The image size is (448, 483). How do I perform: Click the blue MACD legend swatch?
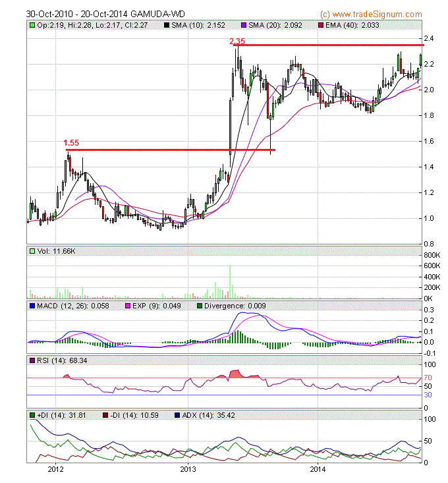coord(32,306)
